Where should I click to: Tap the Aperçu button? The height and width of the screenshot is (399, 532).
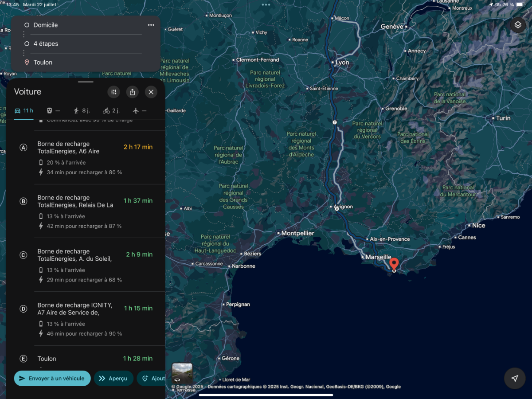point(113,378)
